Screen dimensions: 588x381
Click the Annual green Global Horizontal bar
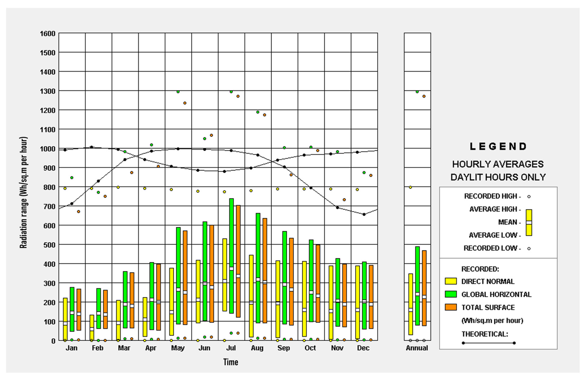[x=417, y=272]
